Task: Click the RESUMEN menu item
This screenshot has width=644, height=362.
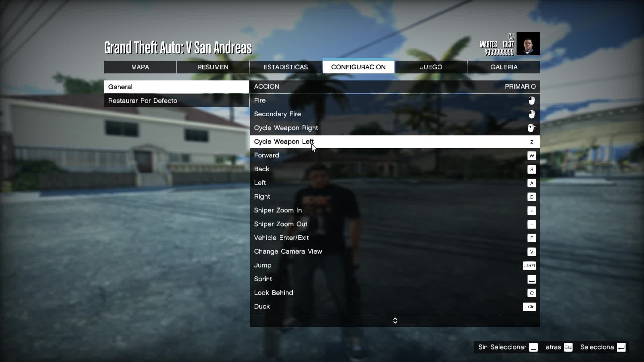Action: point(213,67)
